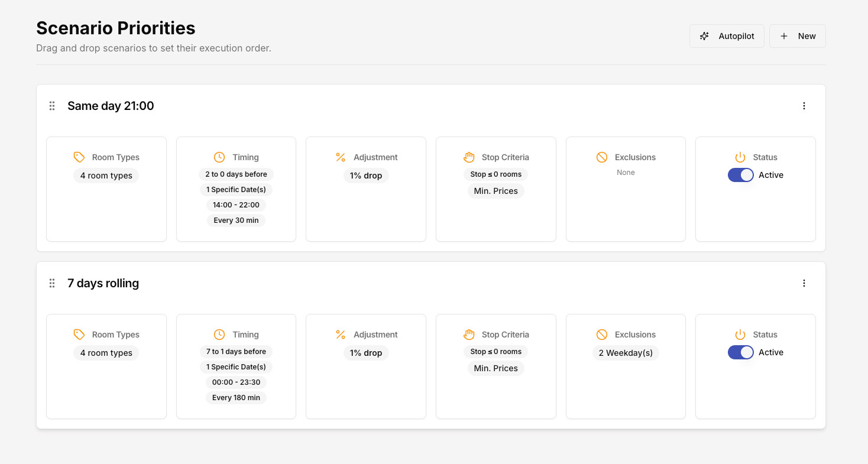
Task: Click Status power icon in Same day 21:00
Action: [x=740, y=157]
